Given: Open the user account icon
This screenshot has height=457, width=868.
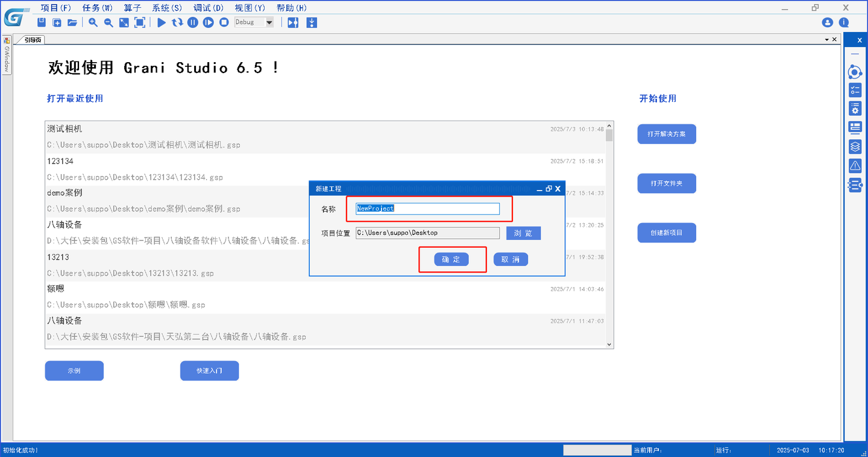Looking at the screenshot, I should point(828,22).
